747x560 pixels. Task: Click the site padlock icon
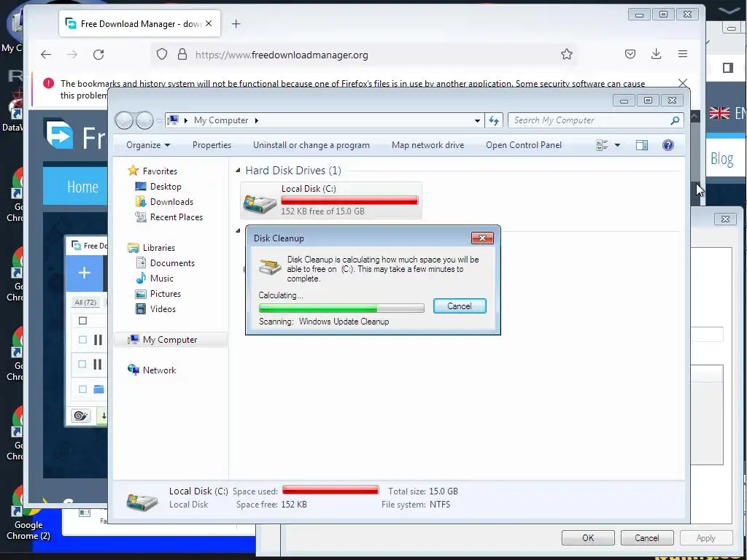(182, 54)
